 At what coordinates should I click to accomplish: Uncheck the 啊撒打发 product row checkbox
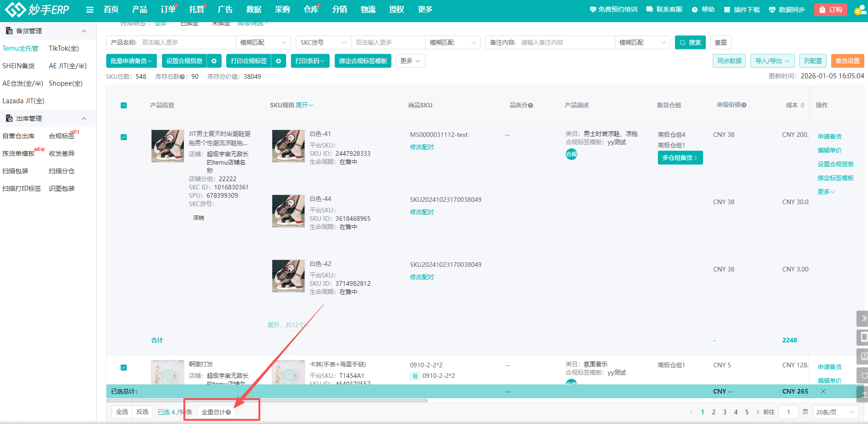pos(123,367)
